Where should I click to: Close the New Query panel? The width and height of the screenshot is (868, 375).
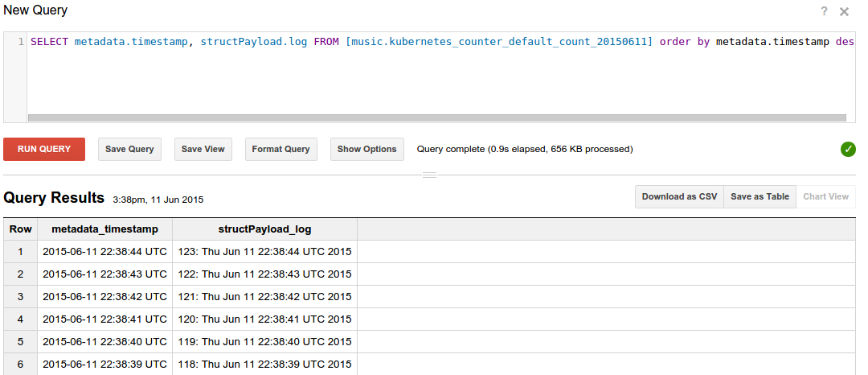tap(844, 11)
